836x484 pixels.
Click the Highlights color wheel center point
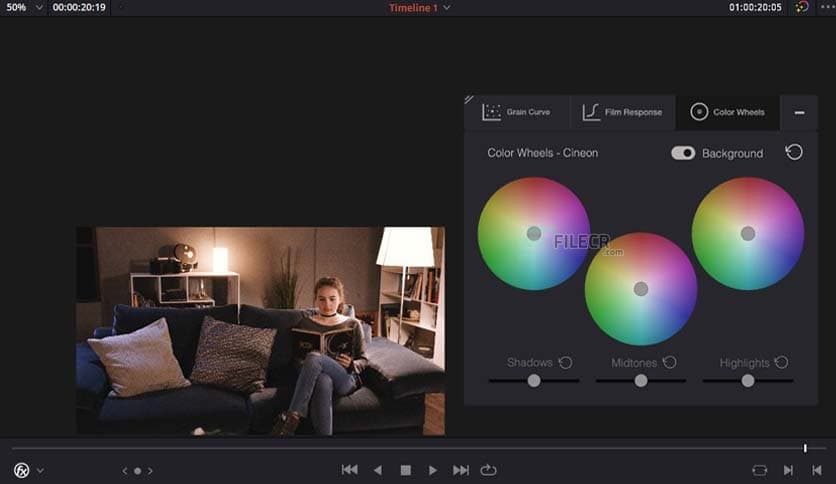(x=747, y=233)
